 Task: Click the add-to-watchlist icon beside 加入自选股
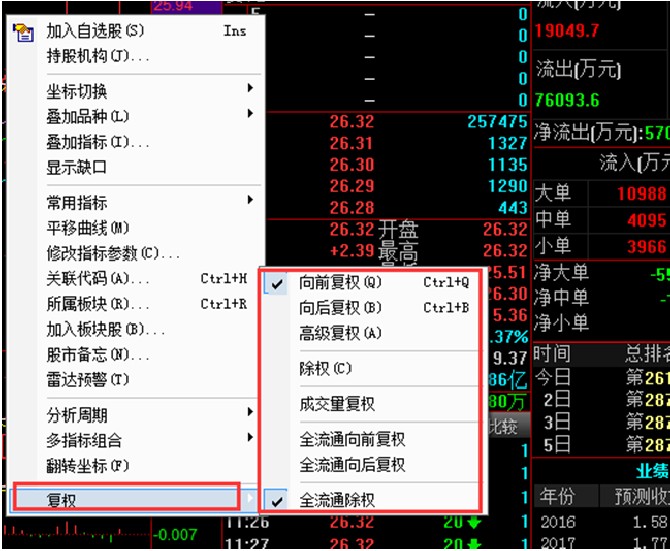[x=22, y=32]
